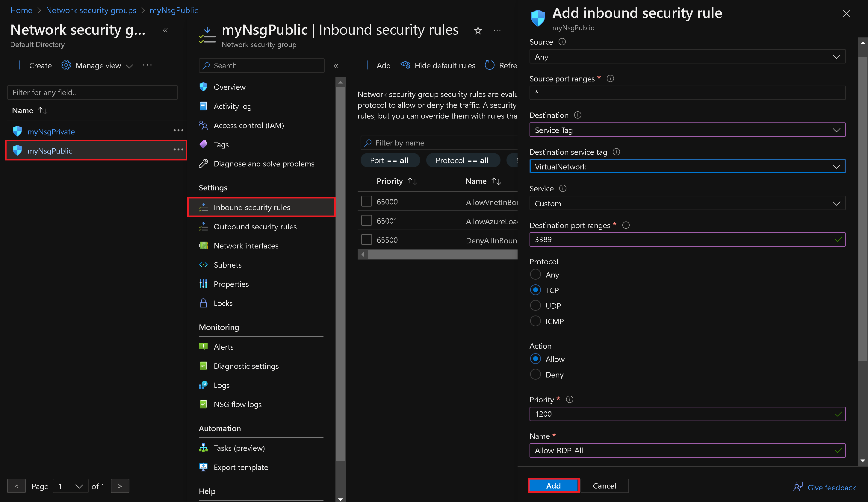
Task: Favorite the Inbound security rules page
Action: [x=478, y=30]
